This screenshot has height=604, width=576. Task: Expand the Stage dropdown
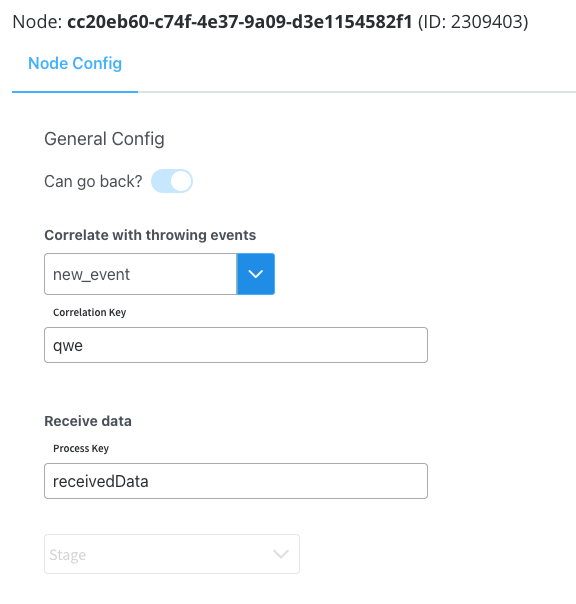[x=172, y=554]
